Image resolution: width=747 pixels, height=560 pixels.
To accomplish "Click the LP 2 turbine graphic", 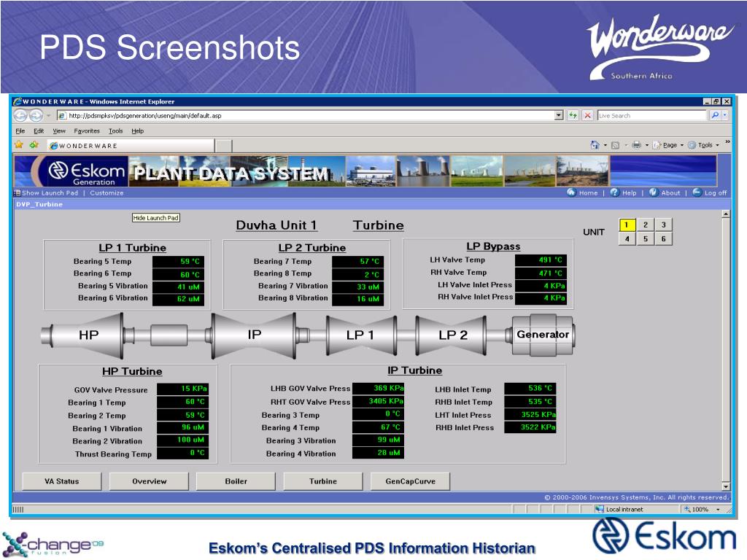I will 451,335.
